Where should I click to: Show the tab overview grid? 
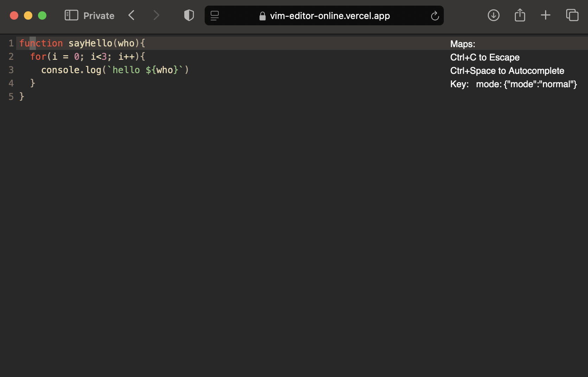point(572,15)
